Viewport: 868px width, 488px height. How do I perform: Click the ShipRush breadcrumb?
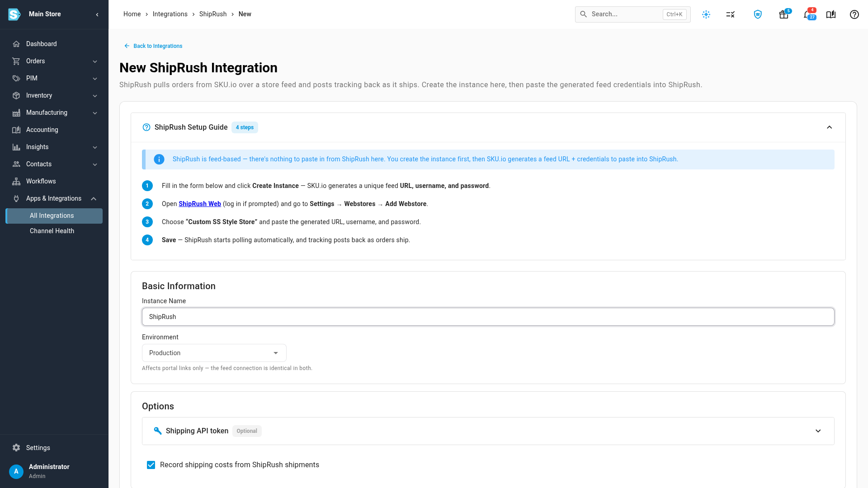(213, 14)
